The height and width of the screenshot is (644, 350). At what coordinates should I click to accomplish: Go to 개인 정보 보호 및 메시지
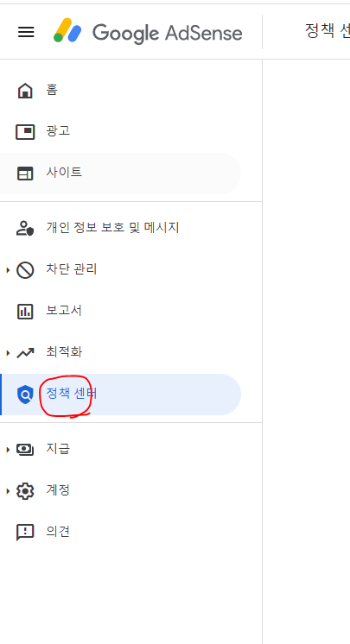pos(120,228)
